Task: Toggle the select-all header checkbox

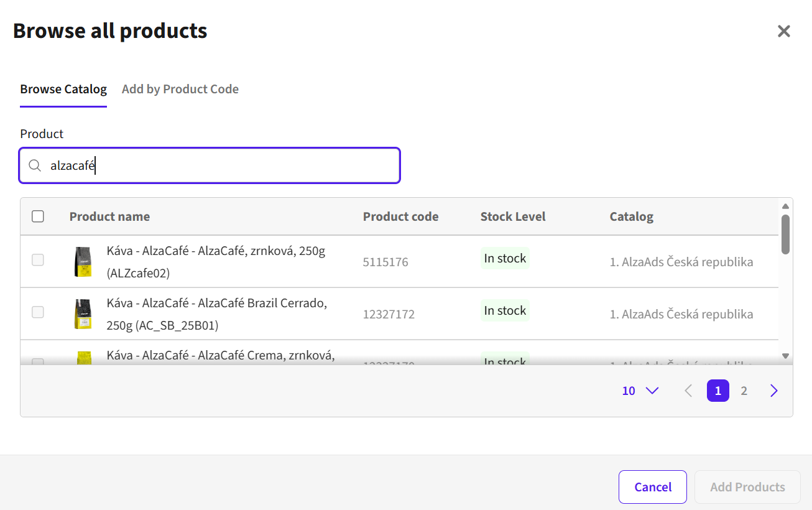Action: pyautogui.click(x=38, y=216)
